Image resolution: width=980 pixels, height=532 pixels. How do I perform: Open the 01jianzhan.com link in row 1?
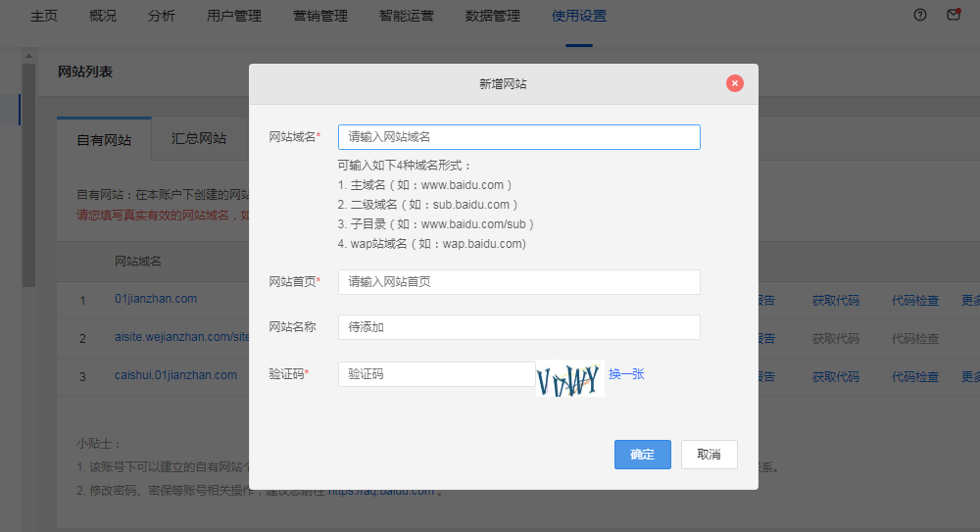click(x=156, y=299)
